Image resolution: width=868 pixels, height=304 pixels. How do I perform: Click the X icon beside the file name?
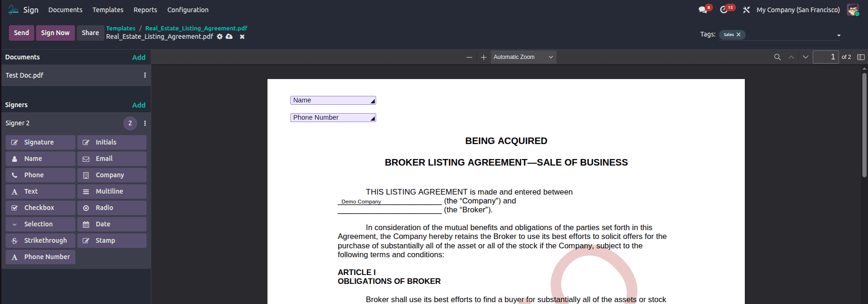(x=242, y=36)
